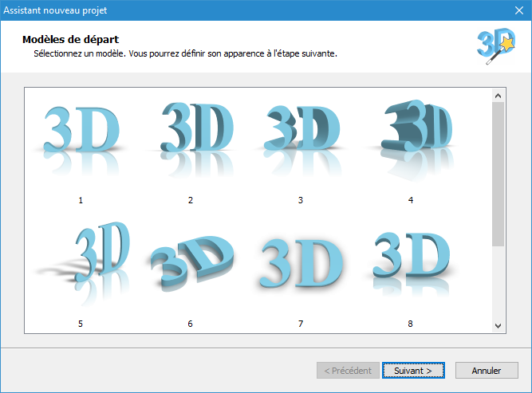
Task: Click the 'Modèles de départ' heading
Action: pos(71,39)
